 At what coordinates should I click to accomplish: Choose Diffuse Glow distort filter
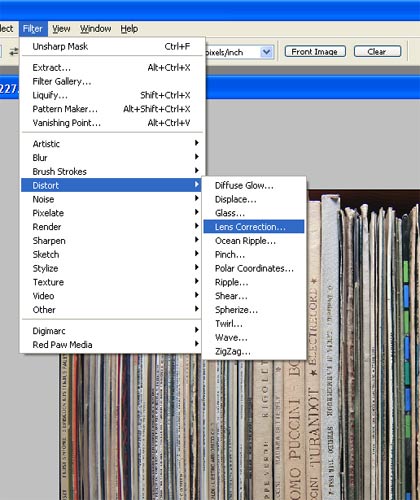pyautogui.click(x=254, y=186)
